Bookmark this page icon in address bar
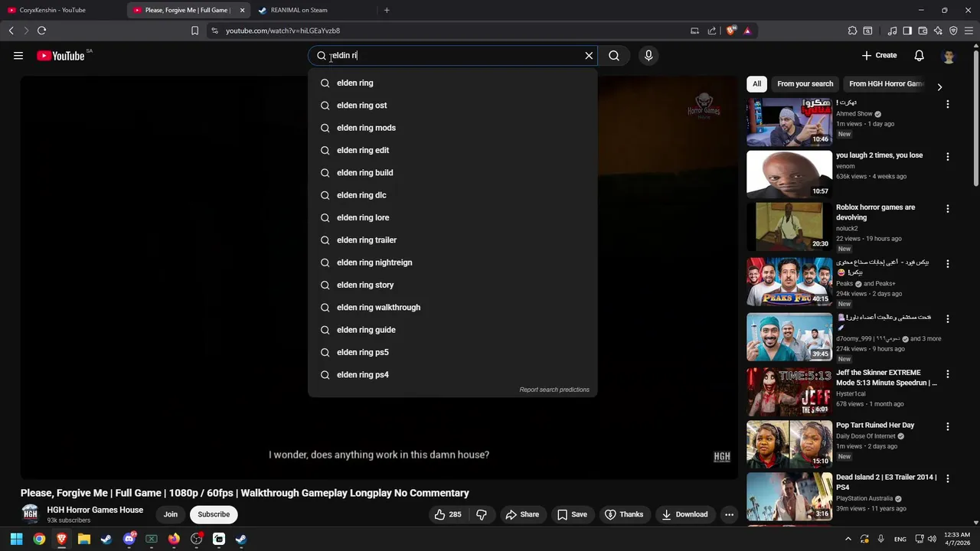This screenshot has height=551, width=980. click(194, 31)
